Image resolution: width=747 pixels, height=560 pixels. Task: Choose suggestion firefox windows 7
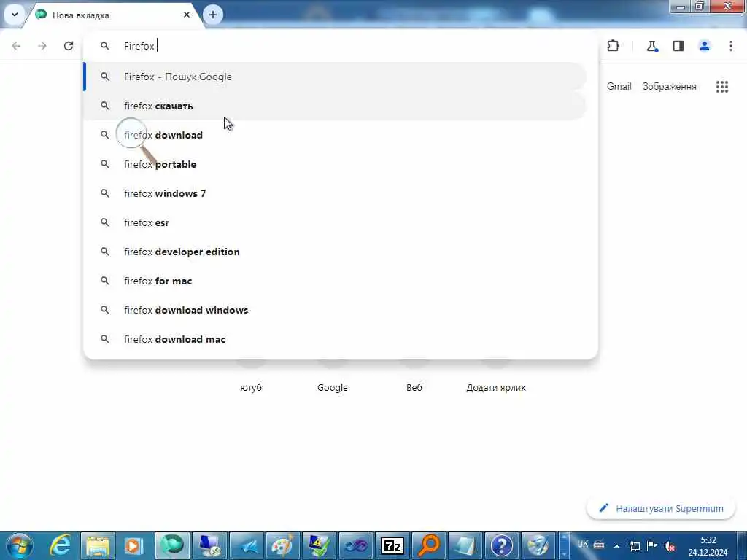336,193
